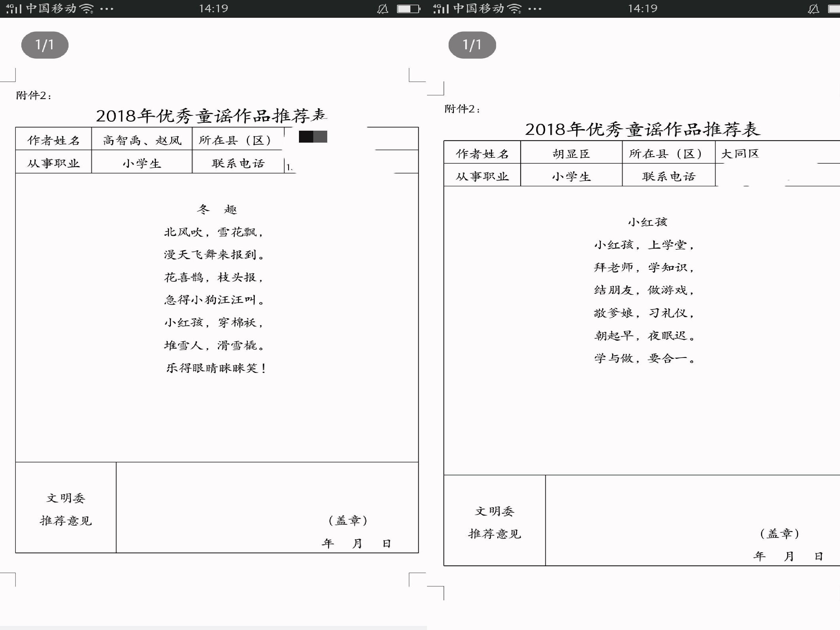
Task: Select the line 小红孩，穿棉袄，
Action: click(x=214, y=322)
